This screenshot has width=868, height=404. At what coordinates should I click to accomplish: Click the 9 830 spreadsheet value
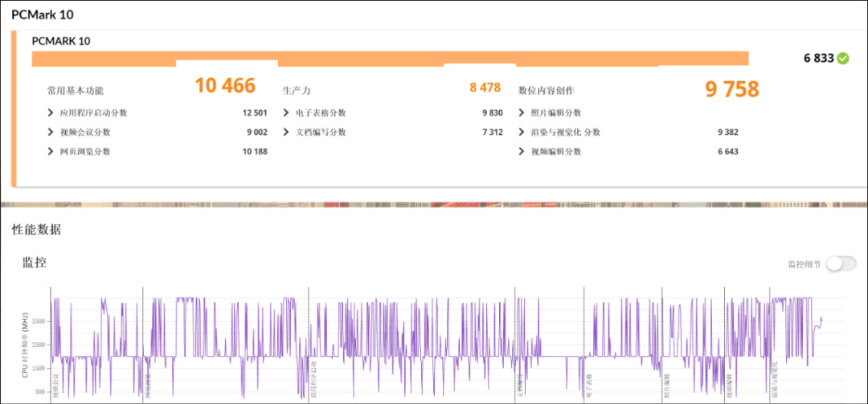[492, 113]
